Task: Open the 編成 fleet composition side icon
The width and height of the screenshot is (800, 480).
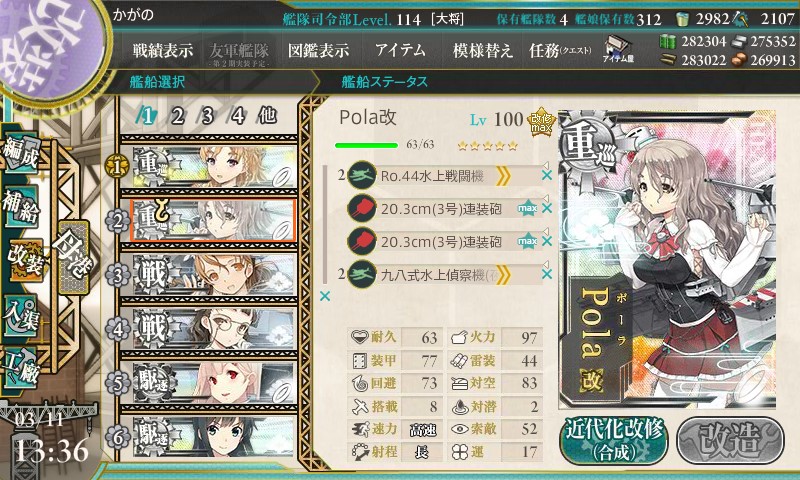Action: point(21,154)
